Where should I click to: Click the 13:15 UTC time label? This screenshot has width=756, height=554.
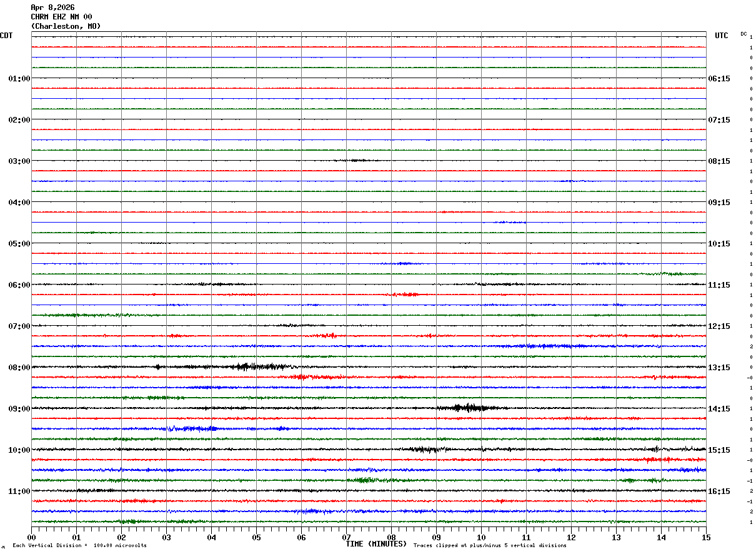coord(719,368)
